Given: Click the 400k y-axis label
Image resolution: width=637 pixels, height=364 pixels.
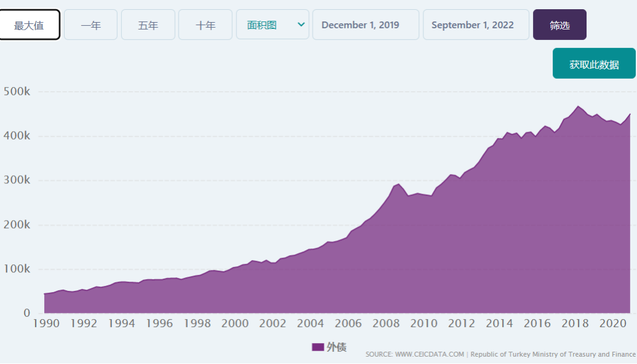Looking at the screenshot, I should (x=17, y=136).
